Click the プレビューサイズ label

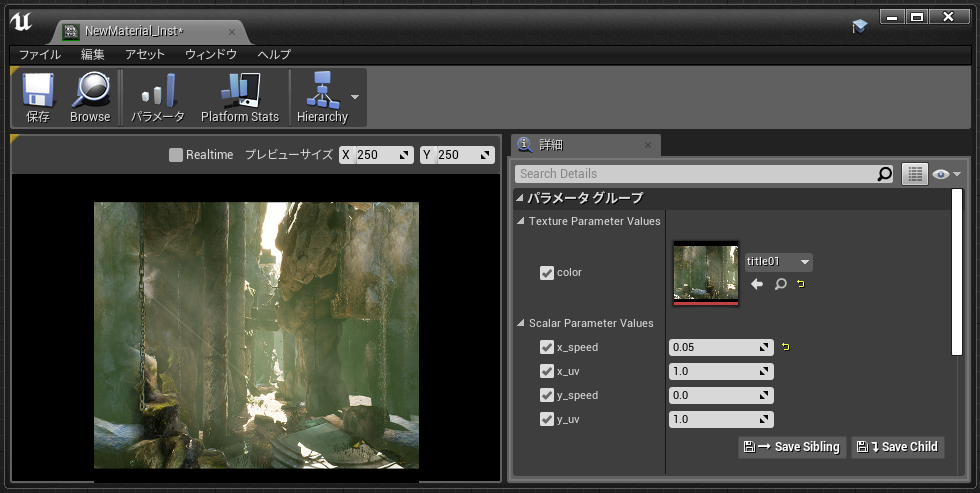tap(288, 154)
